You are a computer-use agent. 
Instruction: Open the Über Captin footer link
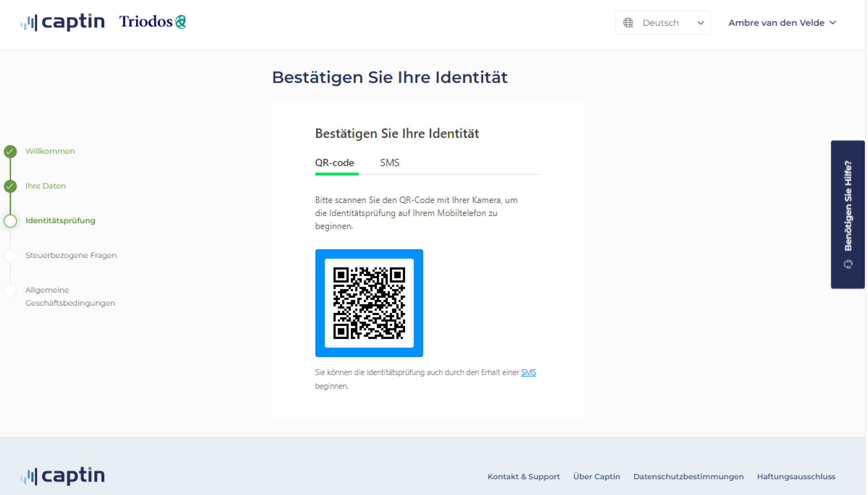point(596,476)
